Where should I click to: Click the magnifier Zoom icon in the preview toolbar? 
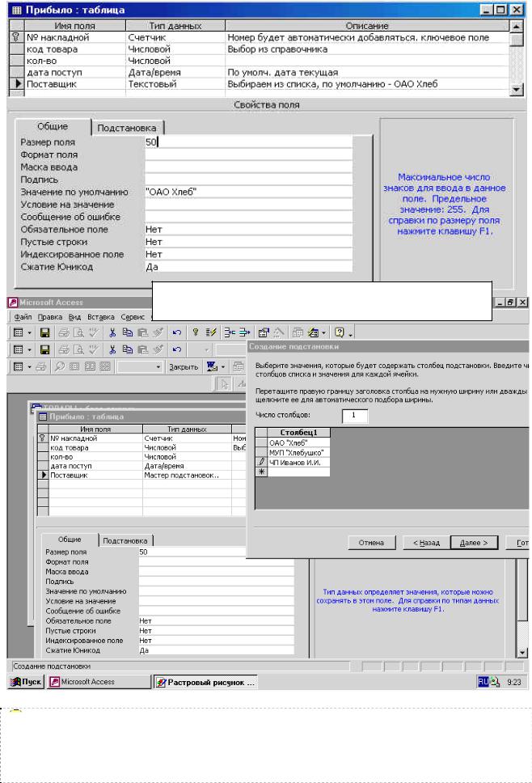(59, 366)
